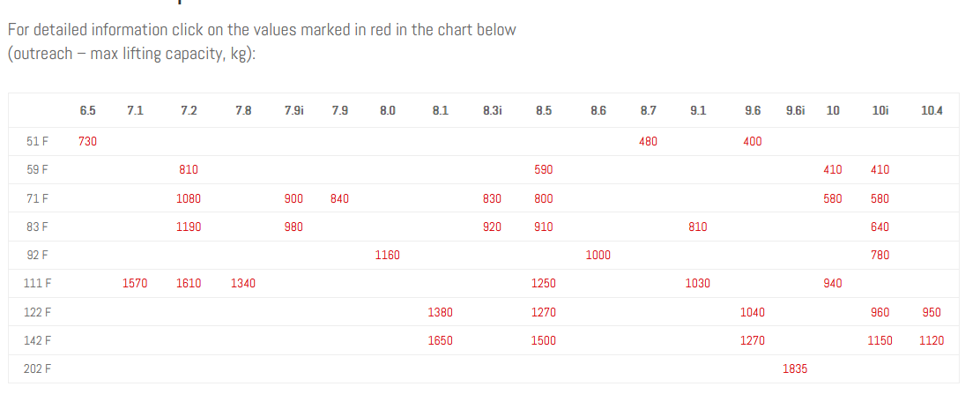Image resolution: width=980 pixels, height=409 pixels.
Task: Open the 1340 value under 7.8
Action: coord(243,284)
